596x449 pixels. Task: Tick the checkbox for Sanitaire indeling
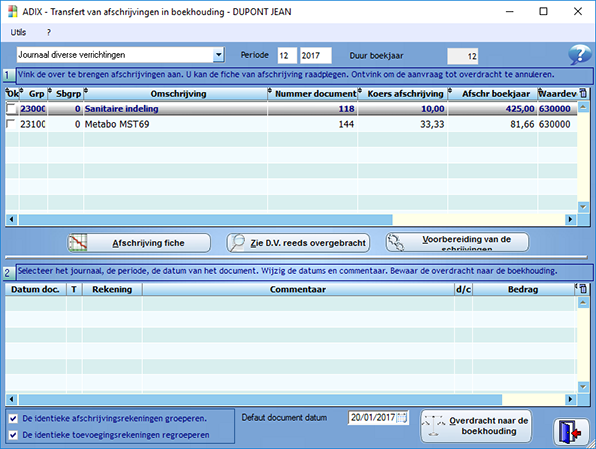click(x=11, y=109)
